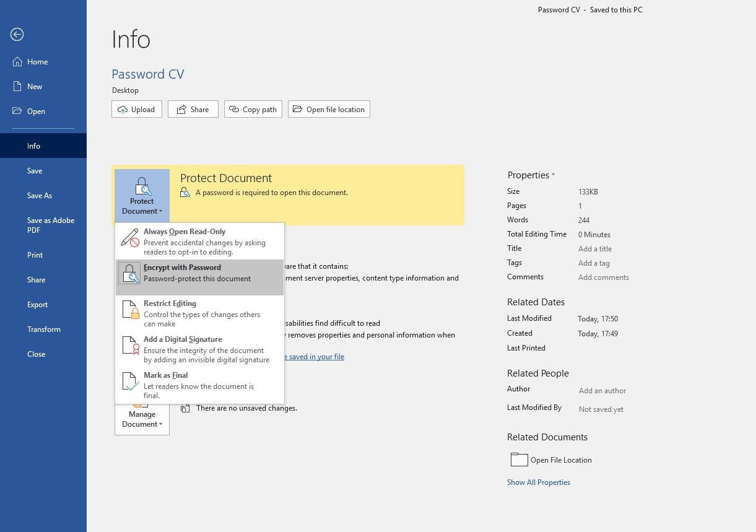
Task: Open the Manage Document dropdown
Action: point(142,419)
